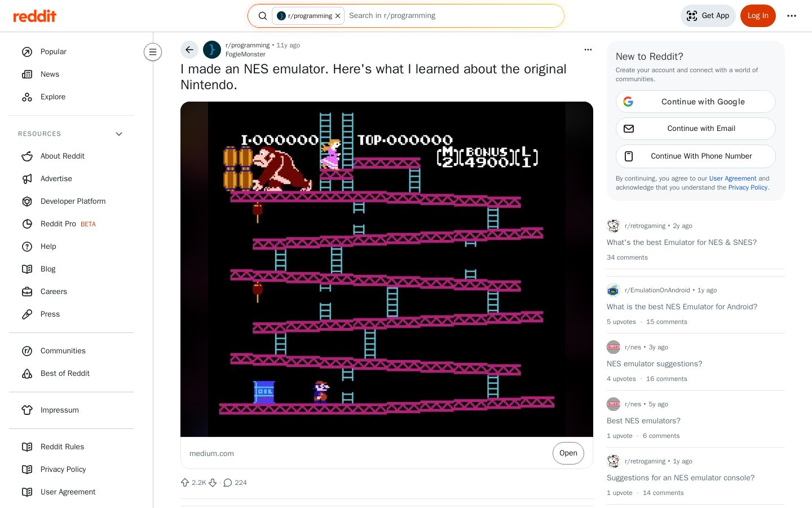This screenshot has width=812, height=508.
Task: Click the "14 comments" count
Action: click(x=663, y=493)
